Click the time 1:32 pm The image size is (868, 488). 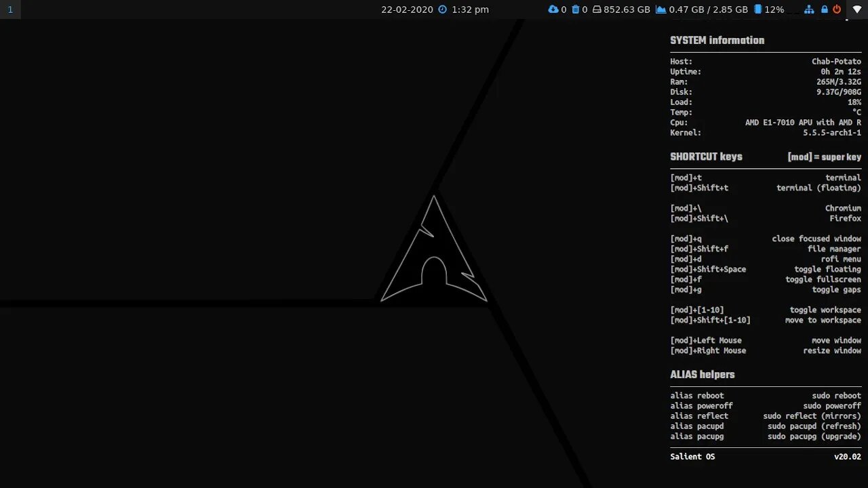(x=470, y=9)
